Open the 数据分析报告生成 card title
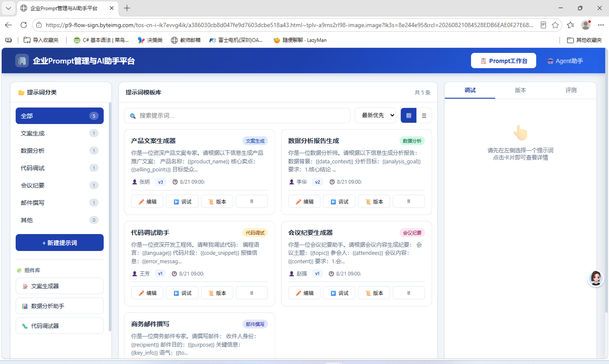The image size is (609, 364). pos(314,141)
